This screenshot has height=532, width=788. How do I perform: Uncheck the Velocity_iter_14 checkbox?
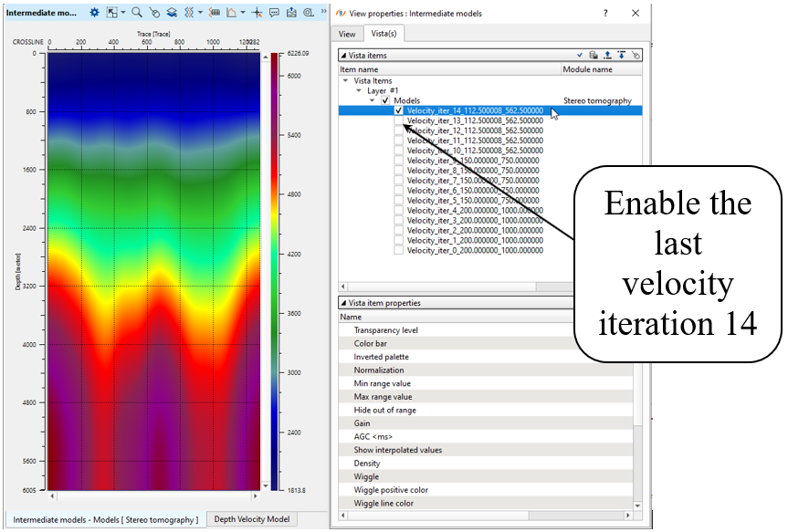(x=399, y=110)
